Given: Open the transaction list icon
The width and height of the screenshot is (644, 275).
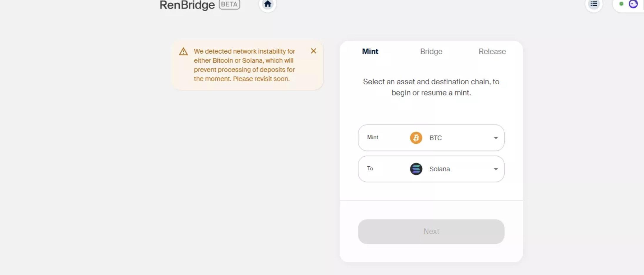Looking at the screenshot, I should pos(594,4).
